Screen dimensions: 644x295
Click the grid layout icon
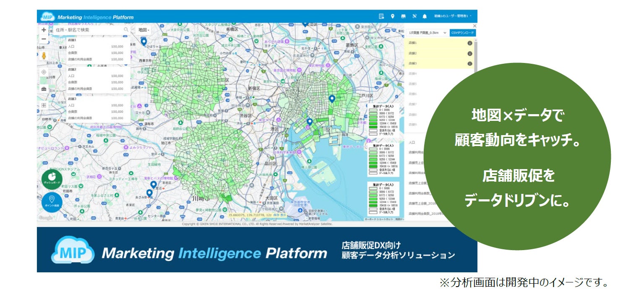[x=44, y=105]
